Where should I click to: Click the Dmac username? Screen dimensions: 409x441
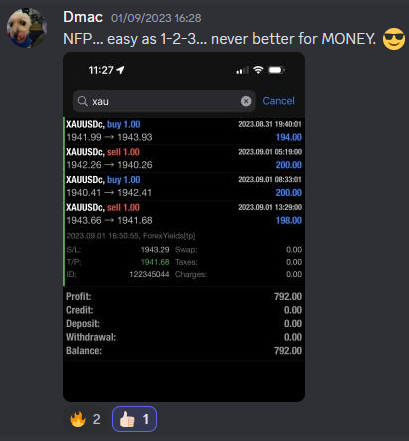pyautogui.click(x=83, y=17)
